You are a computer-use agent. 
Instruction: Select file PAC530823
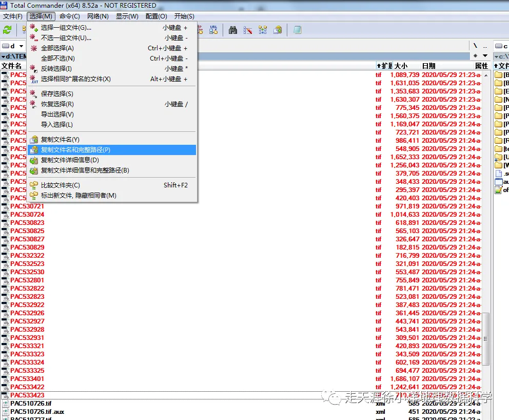click(27, 223)
